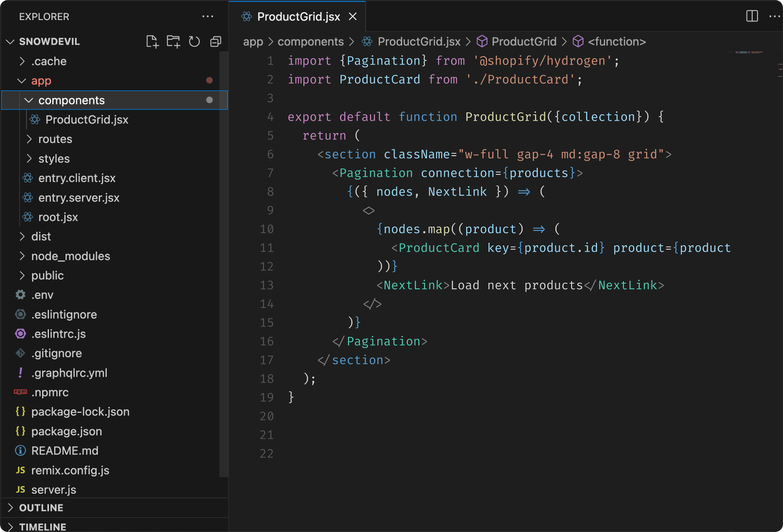783x532 pixels.
Task: Click the React icon beside root.jsx
Action: coord(28,217)
